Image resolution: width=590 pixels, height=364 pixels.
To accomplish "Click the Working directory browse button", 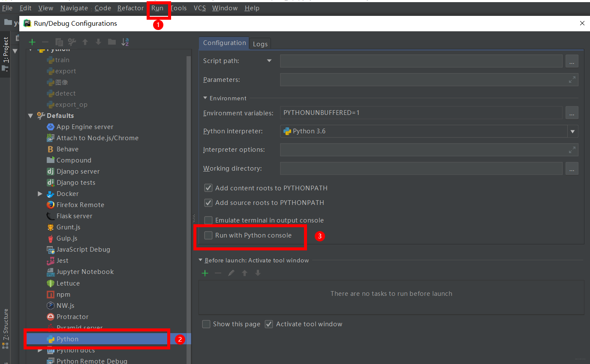I will point(572,168).
